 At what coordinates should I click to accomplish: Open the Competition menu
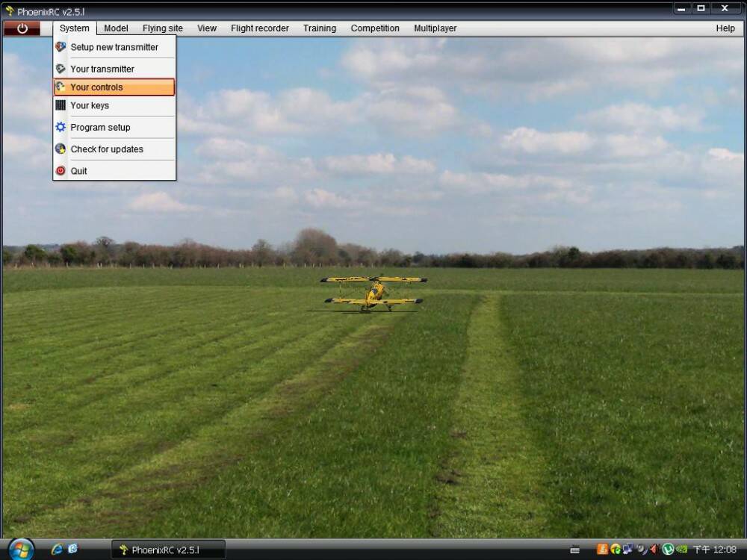pos(375,28)
